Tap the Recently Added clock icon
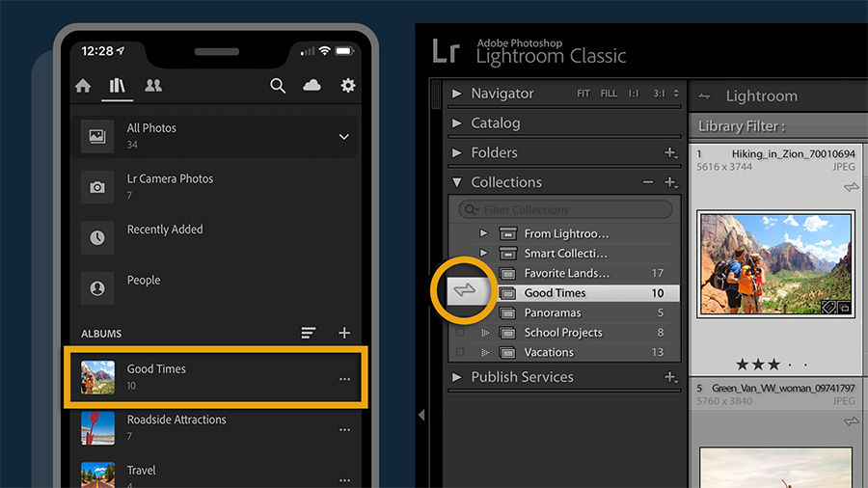 (x=97, y=237)
